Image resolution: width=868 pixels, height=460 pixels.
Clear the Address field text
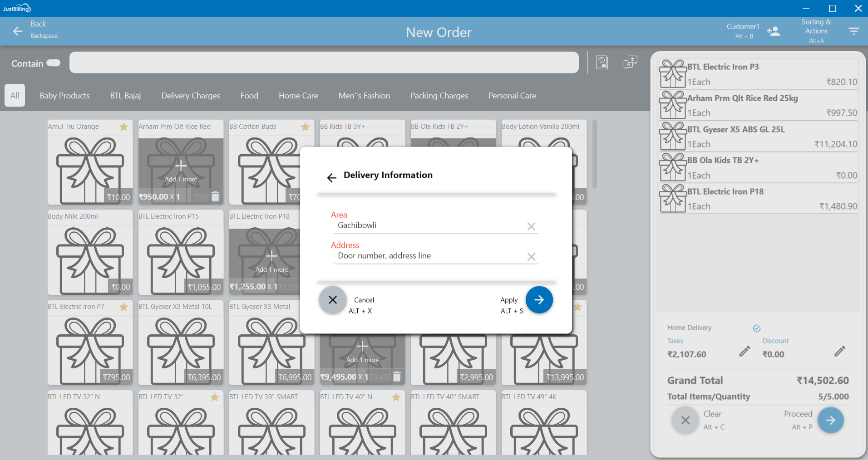pyautogui.click(x=531, y=257)
